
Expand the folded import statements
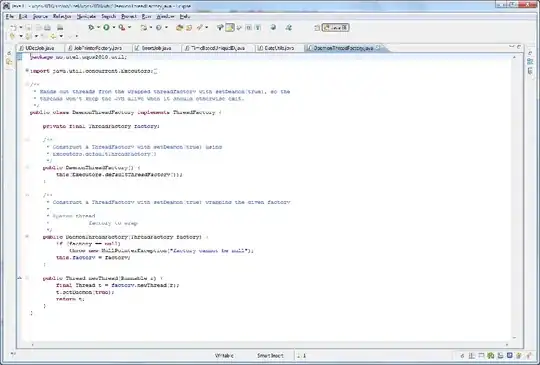click(x=27, y=71)
